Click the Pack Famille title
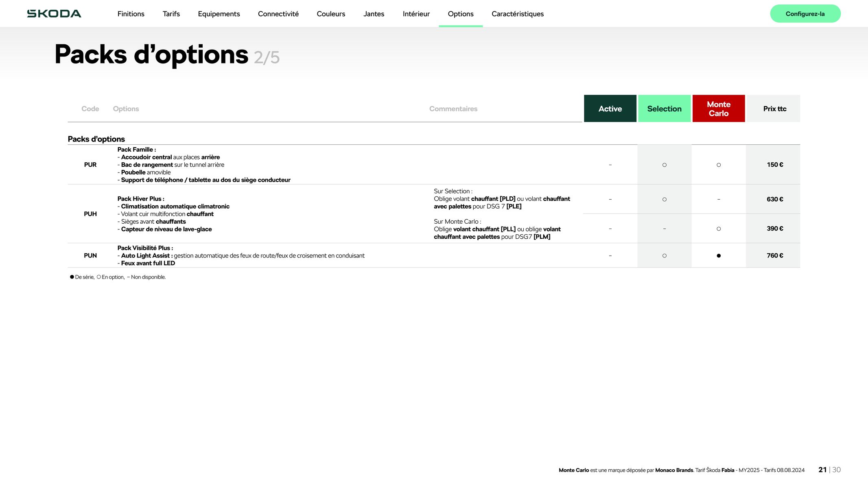Image resolution: width=868 pixels, height=488 pixels. click(136, 150)
